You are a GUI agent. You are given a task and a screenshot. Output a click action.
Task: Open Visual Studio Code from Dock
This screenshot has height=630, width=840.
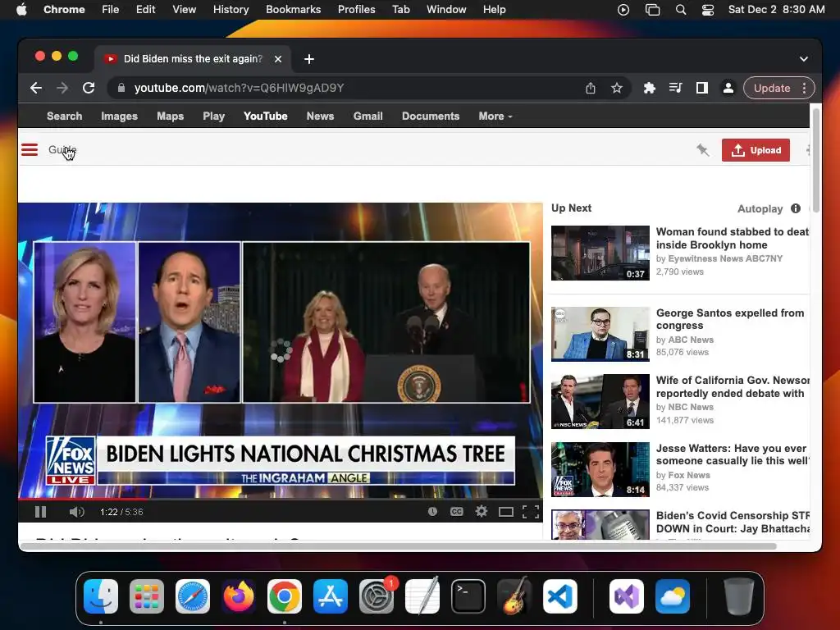pos(559,596)
